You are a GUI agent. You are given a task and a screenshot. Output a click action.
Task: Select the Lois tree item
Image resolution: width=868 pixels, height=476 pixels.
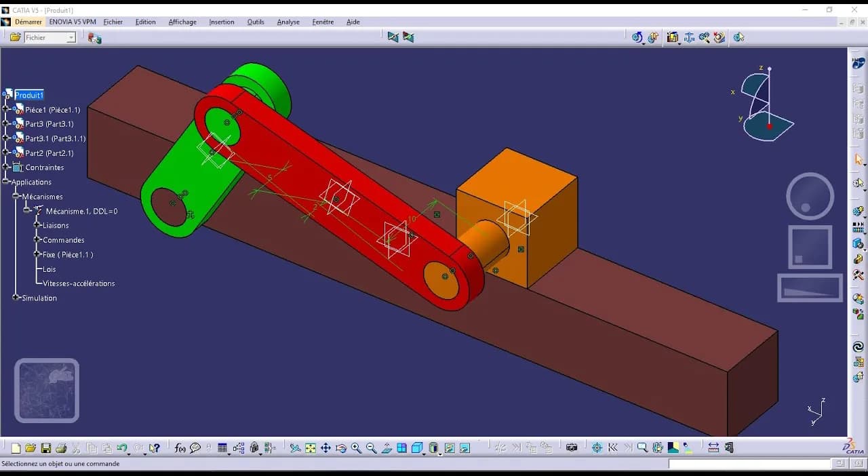tap(49, 269)
